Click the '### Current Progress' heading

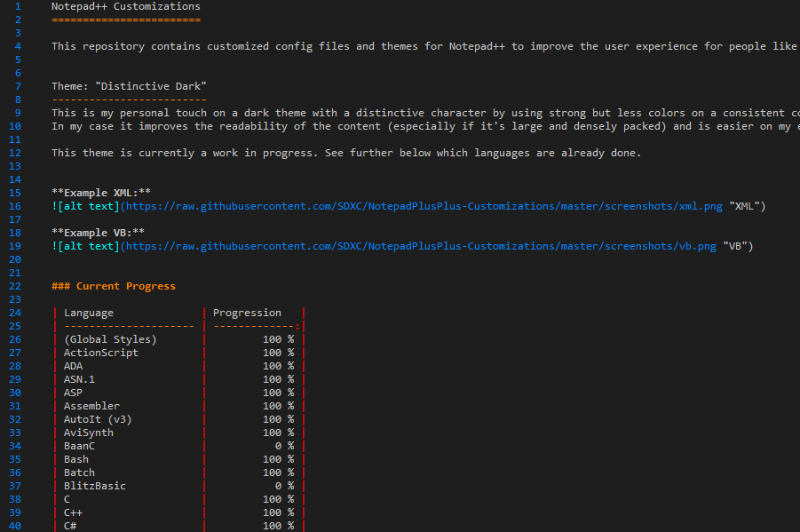click(x=114, y=286)
